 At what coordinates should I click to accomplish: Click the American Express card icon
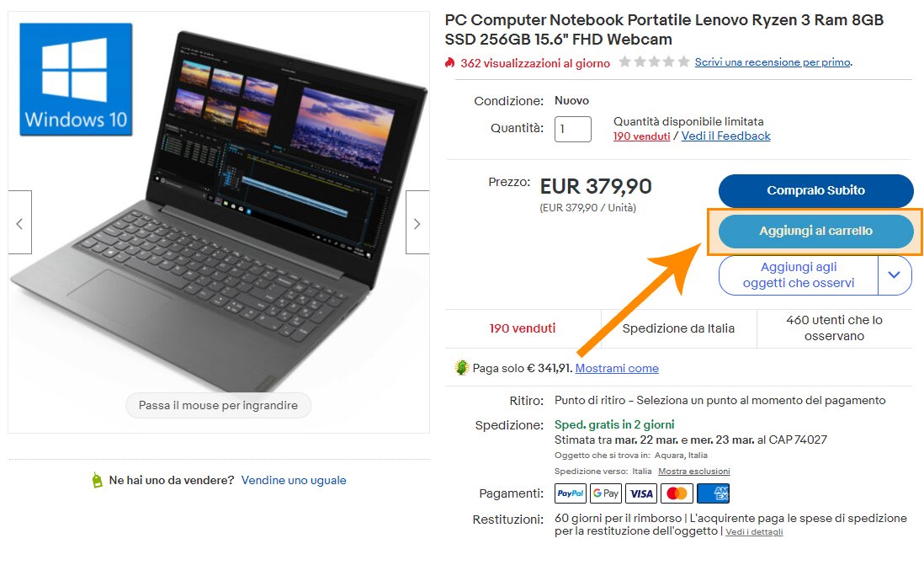(713, 493)
